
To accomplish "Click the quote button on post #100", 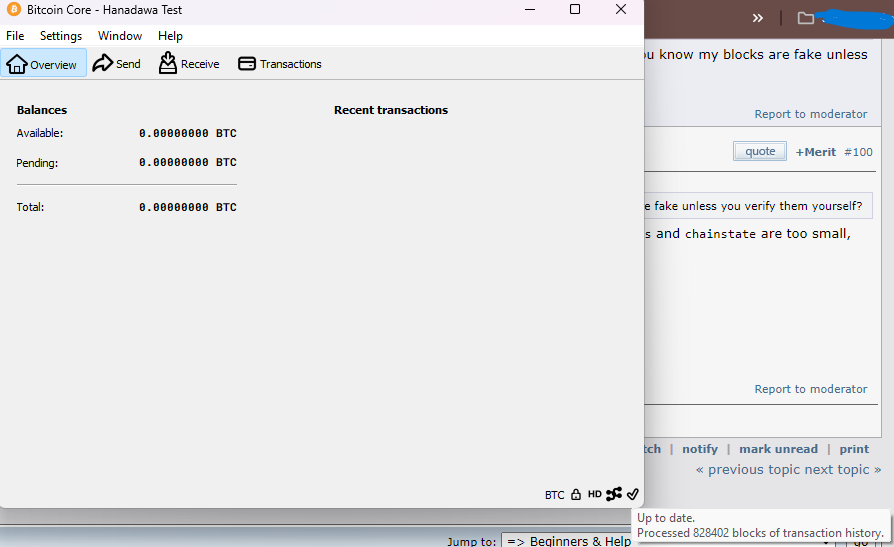I will (x=759, y=151).
